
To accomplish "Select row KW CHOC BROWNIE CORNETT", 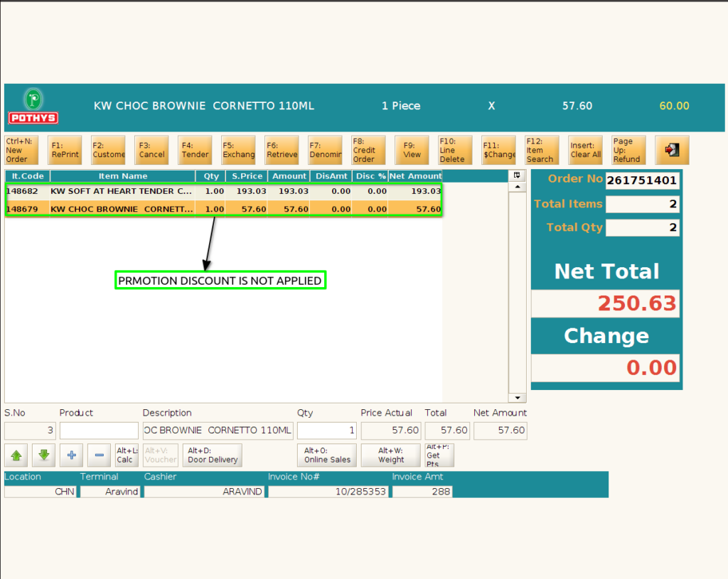I will [223, 209].
